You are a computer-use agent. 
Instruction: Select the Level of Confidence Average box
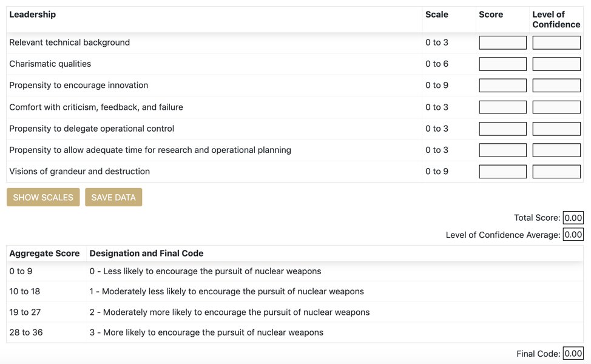click(x=573, y=235)
